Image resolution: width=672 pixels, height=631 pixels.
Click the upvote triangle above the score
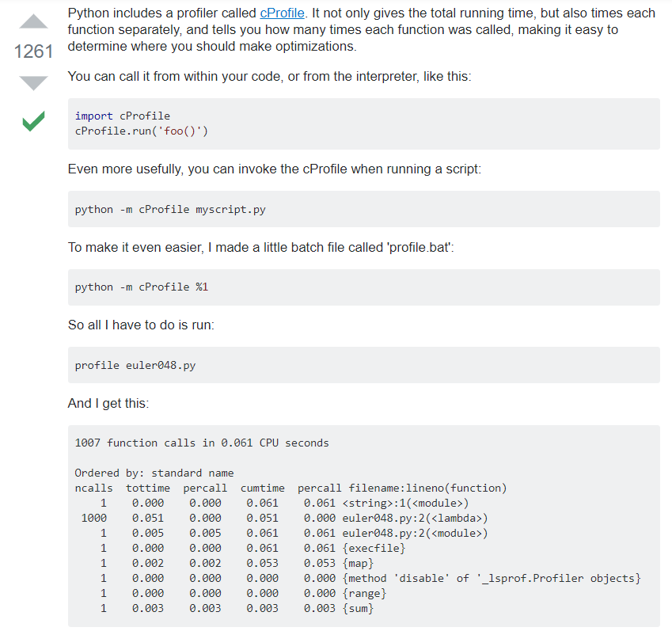pos(32,21)
